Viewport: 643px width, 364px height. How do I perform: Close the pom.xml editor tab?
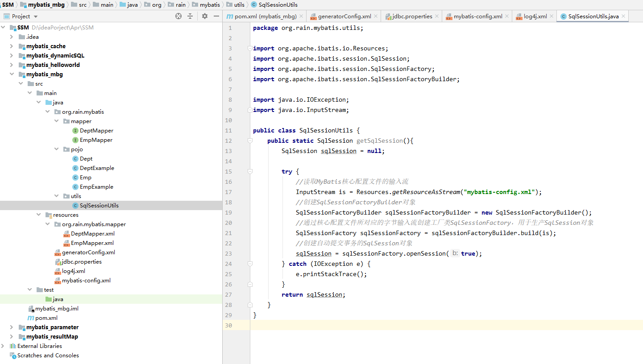[x=301, y=16]
